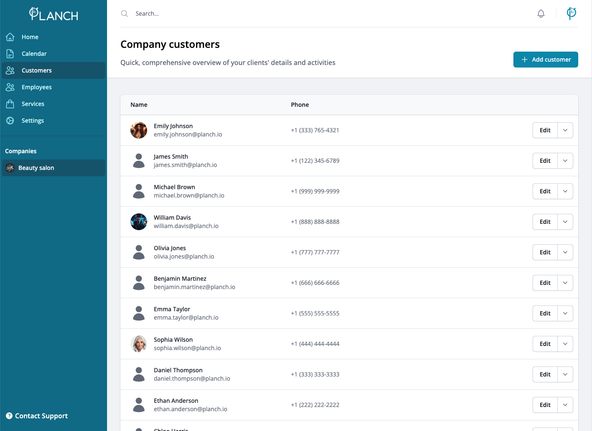
Task: Click the search magnifier icon
Action: (x=124, y=14)
